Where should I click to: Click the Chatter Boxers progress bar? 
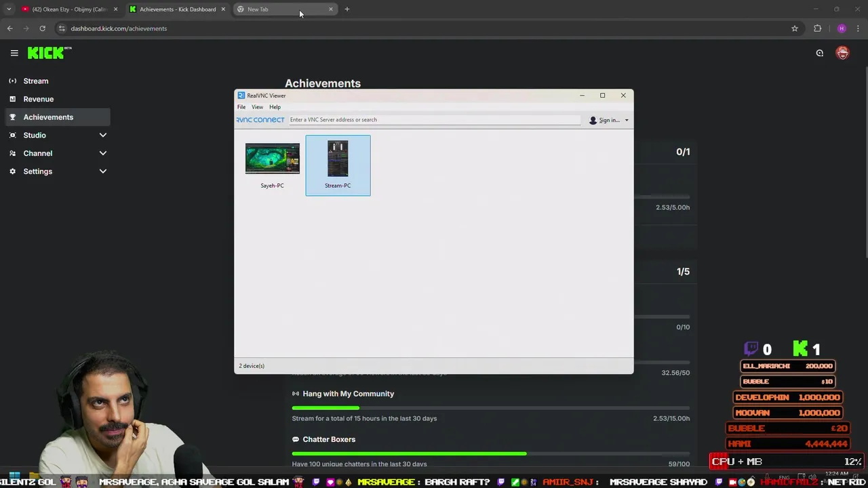click(491, 453)
